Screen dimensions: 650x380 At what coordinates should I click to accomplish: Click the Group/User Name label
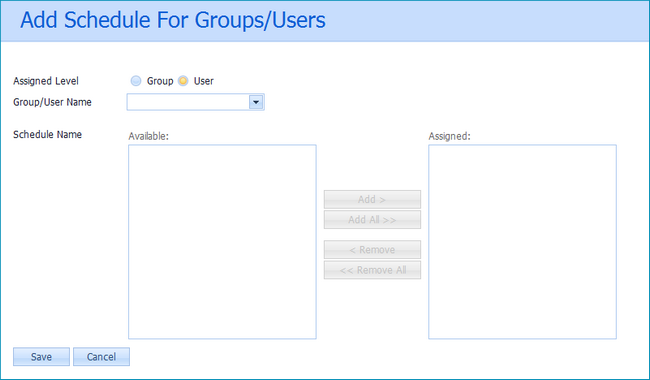52,102
